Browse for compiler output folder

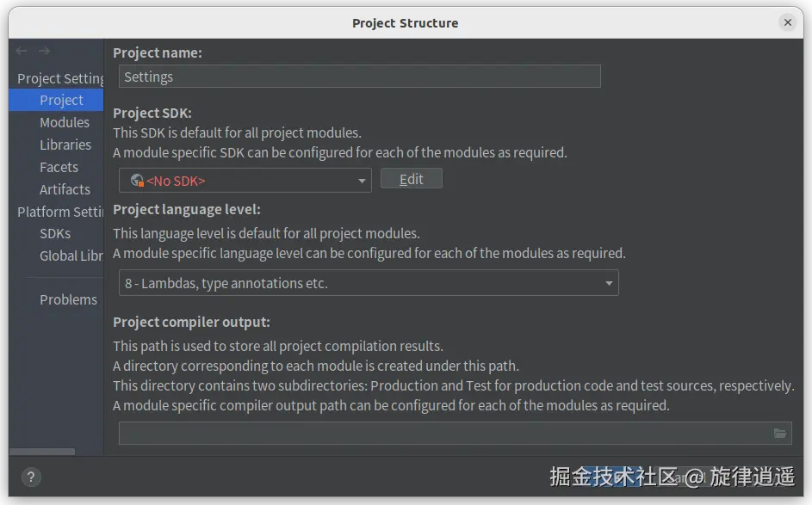click(x=780, y=434)
